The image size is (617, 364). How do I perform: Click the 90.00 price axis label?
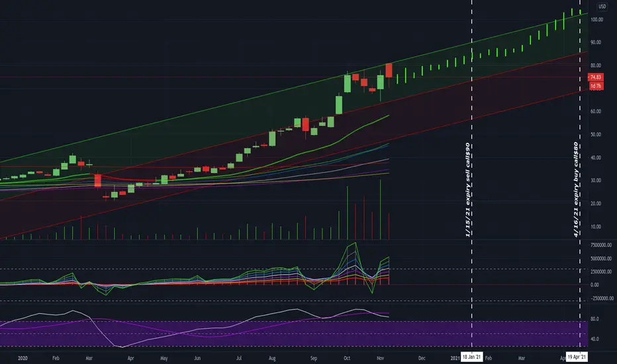point(596,42)
